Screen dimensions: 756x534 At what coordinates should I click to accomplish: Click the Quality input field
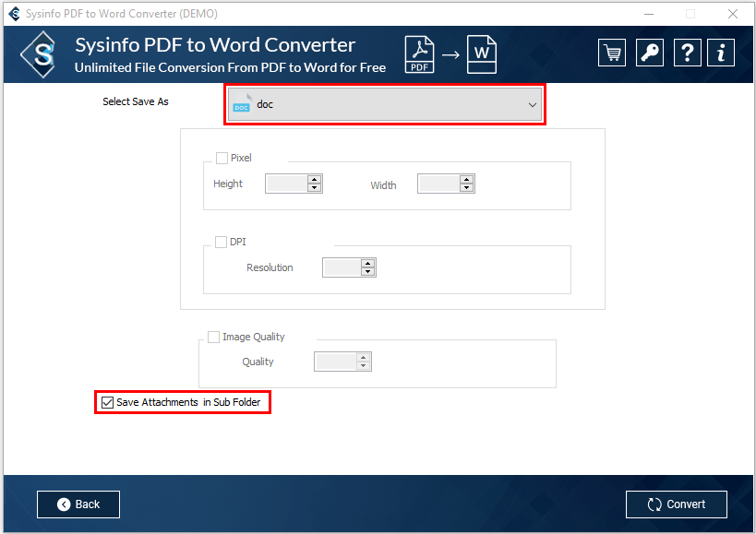[x=335, y=362]
